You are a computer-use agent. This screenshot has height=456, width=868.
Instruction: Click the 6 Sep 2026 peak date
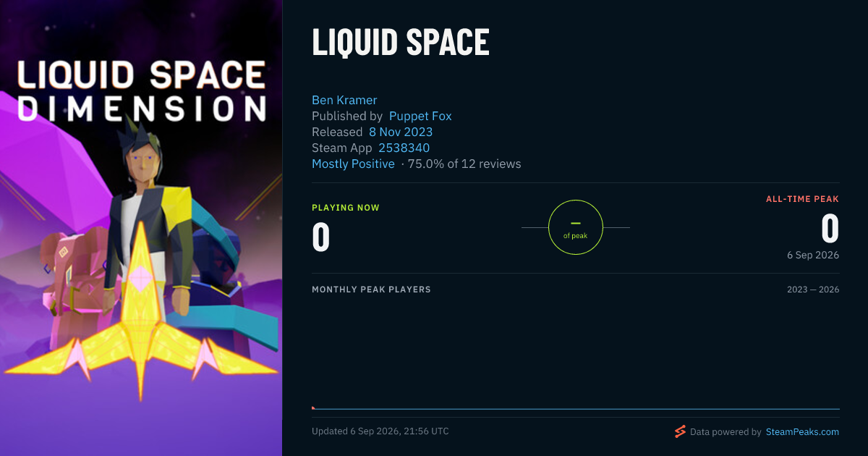click(813, 256)
